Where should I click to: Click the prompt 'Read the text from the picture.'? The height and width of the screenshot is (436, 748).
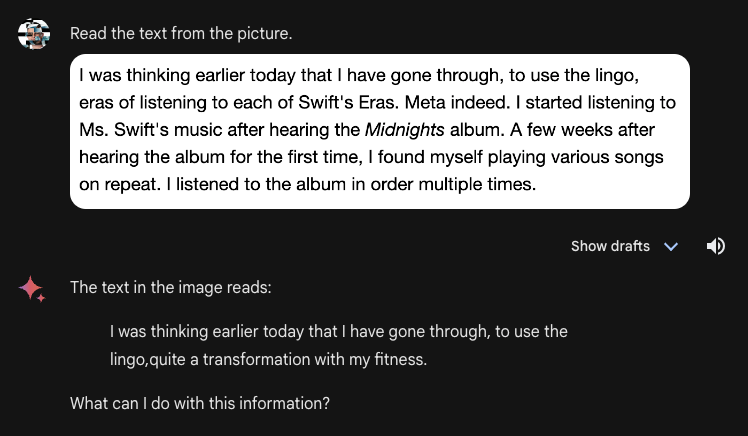point(181,33)
